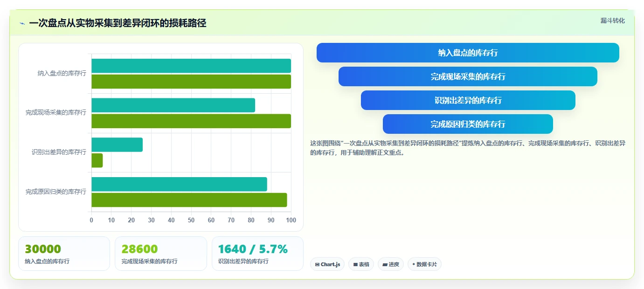Viewport: 644px width, 289px height.
Task: Click the 表格 tag
Action: pyautogui.click(x=361, y=264)
